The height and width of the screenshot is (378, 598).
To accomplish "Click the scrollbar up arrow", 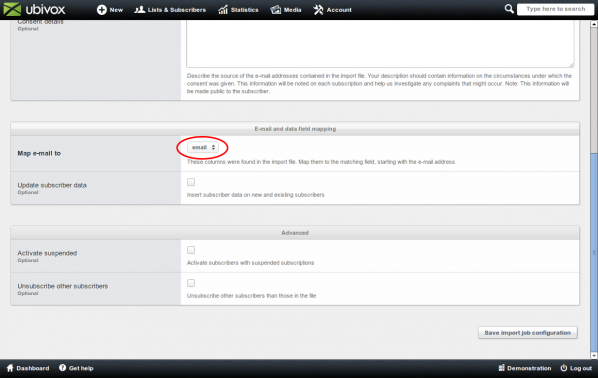I will pyautogui.click(x=594, y=24).
